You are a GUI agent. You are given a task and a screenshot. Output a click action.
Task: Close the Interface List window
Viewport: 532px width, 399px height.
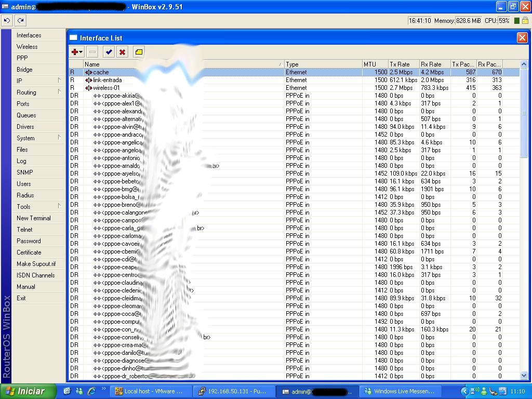pos(522,37)
